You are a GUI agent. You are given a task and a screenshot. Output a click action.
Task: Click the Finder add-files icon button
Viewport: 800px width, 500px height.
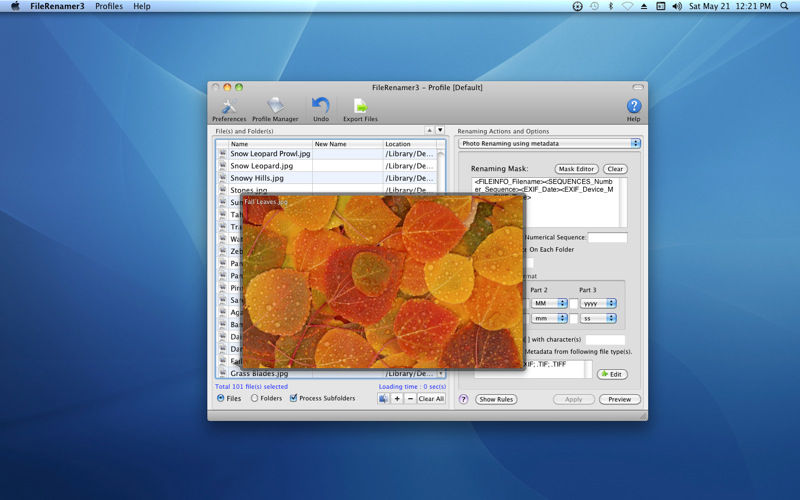pyautogui.click(x=383, y=398)
